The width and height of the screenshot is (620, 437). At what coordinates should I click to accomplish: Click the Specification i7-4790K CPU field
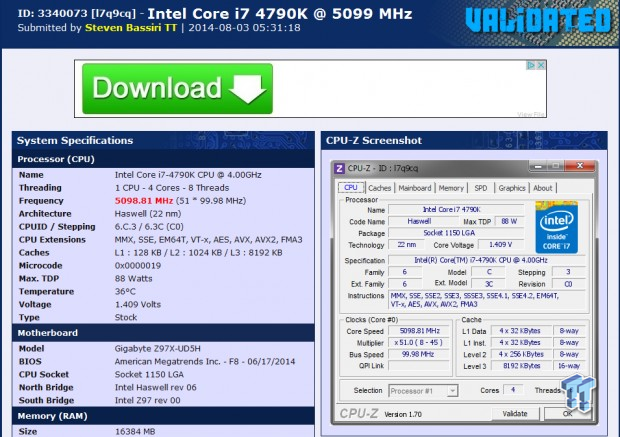[x=487, y=260]
